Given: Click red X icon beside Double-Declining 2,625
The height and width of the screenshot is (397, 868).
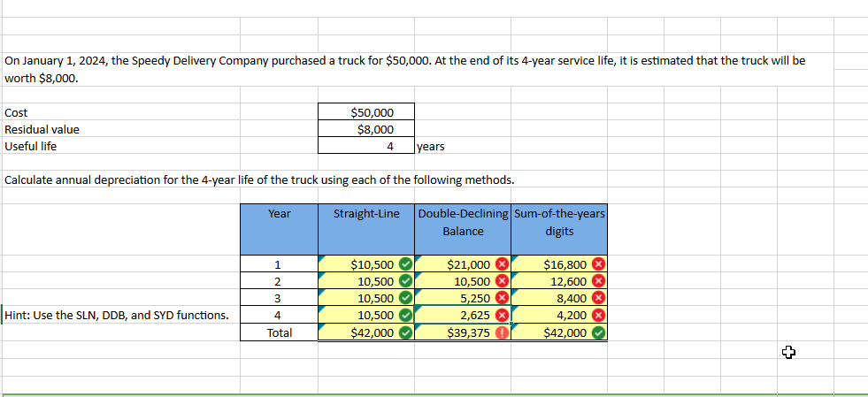Looking at the screenshot, I should 502,315.
